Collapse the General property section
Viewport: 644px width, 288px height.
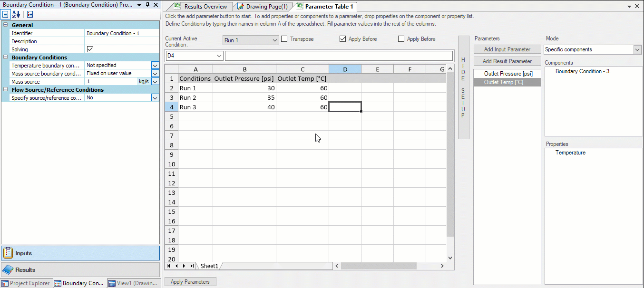pyautogui.click(x=5, y=25)
